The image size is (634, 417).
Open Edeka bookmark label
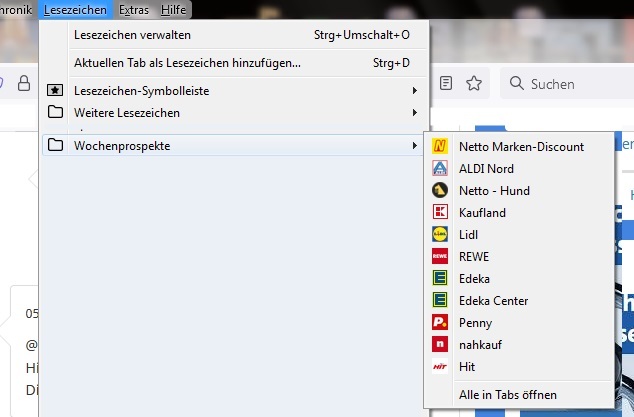[x=474, y=279]
